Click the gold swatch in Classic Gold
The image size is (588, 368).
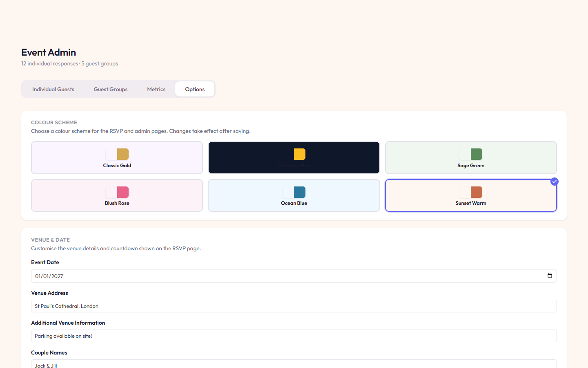coord(123,154)
